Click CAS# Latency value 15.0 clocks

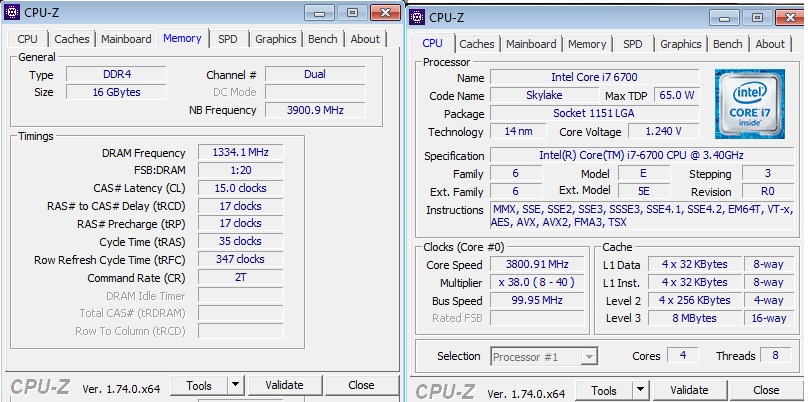241,188
